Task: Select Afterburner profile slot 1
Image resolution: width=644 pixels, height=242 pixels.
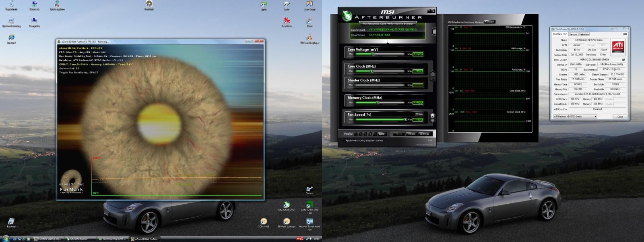Action: 356,134
